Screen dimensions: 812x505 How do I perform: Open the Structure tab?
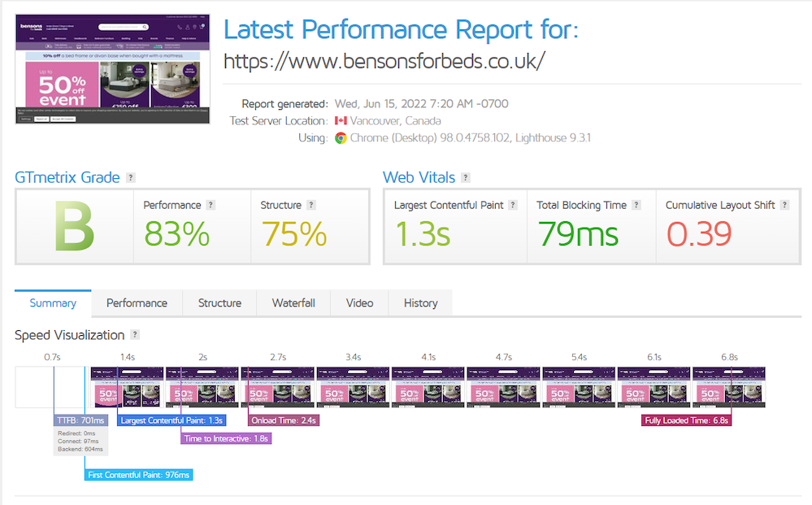219,303
